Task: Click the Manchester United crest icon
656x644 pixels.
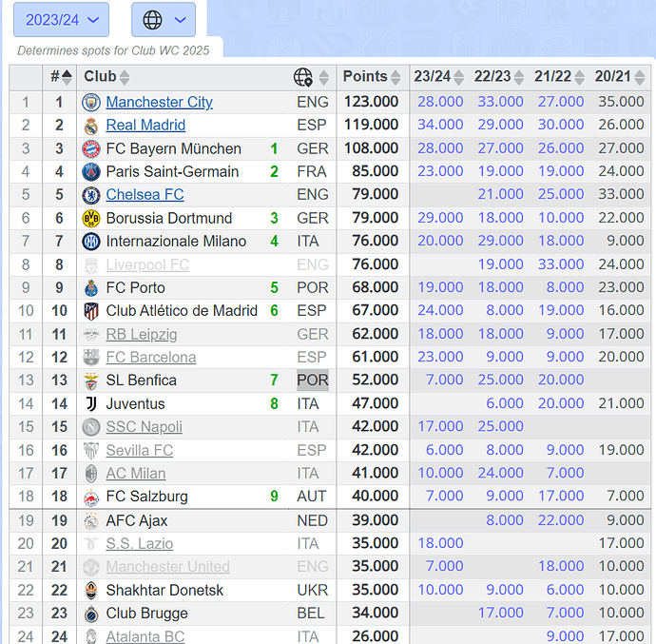Action: [91, 567]
